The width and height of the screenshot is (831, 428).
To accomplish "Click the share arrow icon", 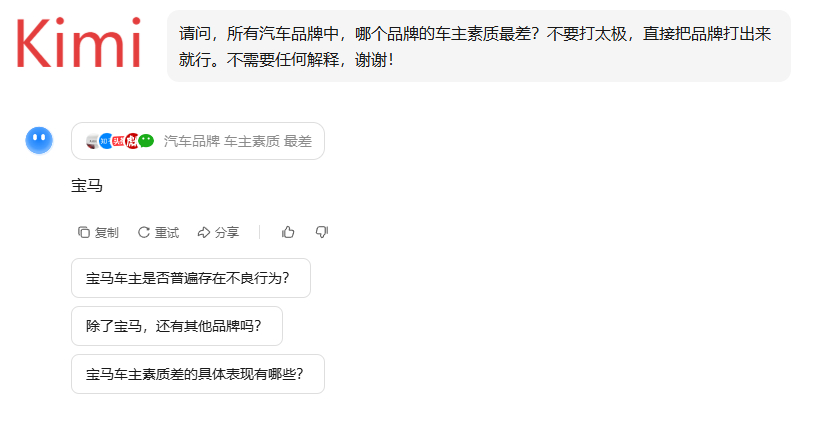I will click(x=204, y=232).
